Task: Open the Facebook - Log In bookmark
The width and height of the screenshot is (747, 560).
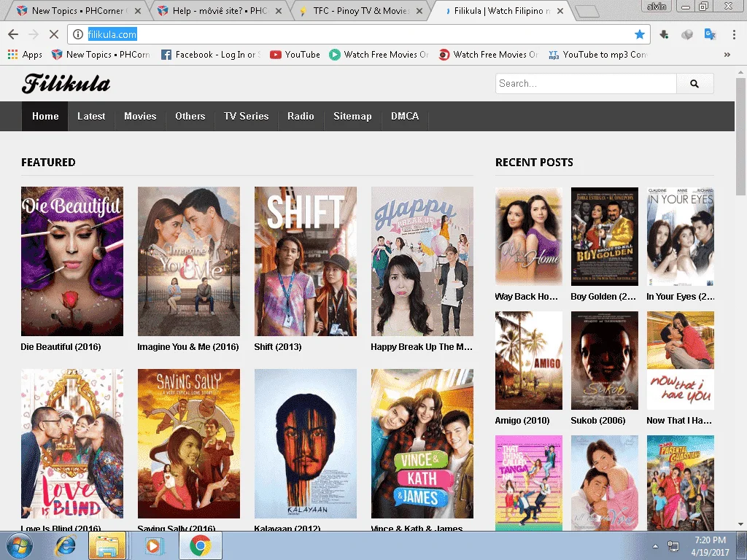Action: [211, 55]
